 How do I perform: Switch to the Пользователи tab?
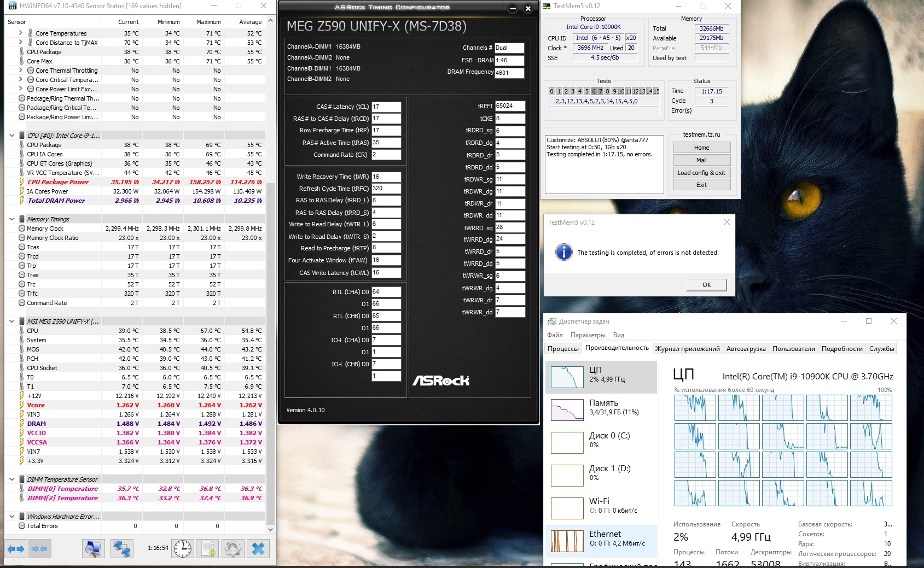pyautogui.click(x=793, y=349)
